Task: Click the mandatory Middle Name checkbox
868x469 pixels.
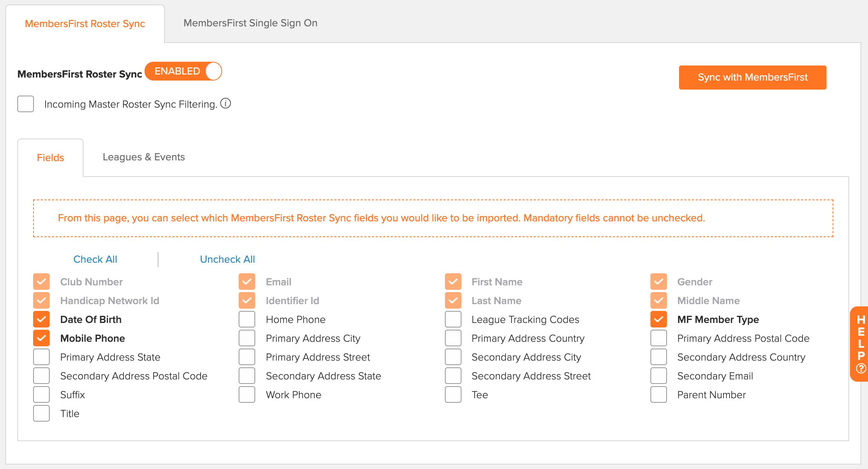Action: [x=658, y=300]
